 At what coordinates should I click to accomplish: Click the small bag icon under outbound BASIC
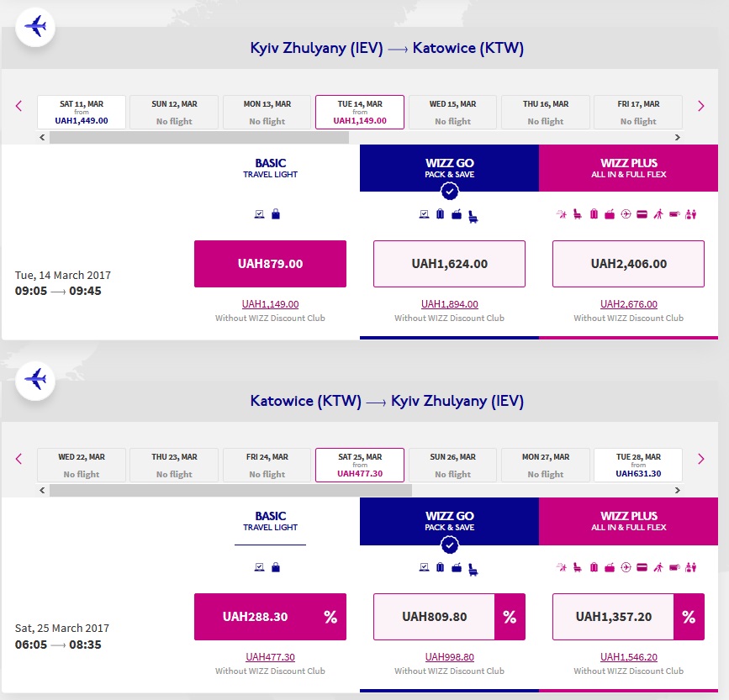(x=276, y=214)
